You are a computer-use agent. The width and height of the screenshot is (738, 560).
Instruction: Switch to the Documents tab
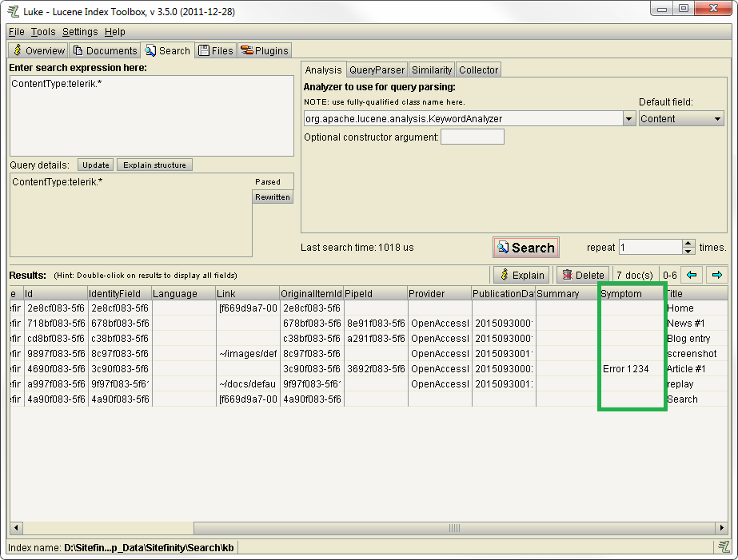click(x=105, y=50)
